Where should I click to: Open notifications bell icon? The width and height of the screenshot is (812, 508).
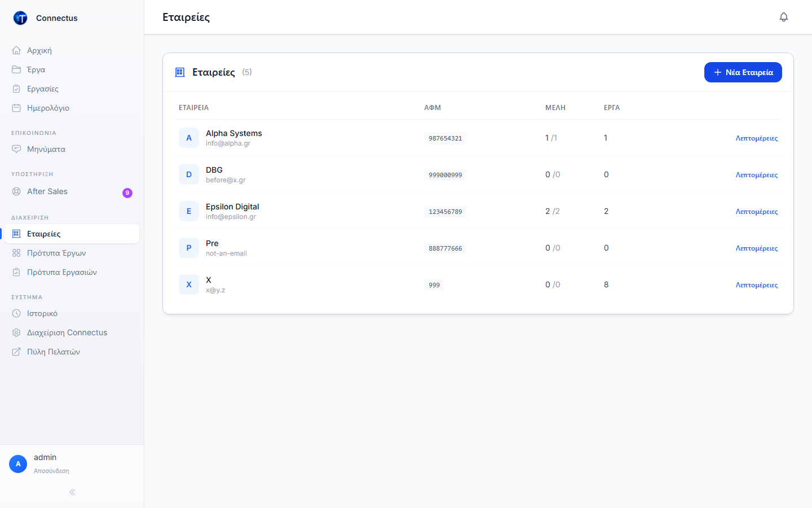[784, 17]
